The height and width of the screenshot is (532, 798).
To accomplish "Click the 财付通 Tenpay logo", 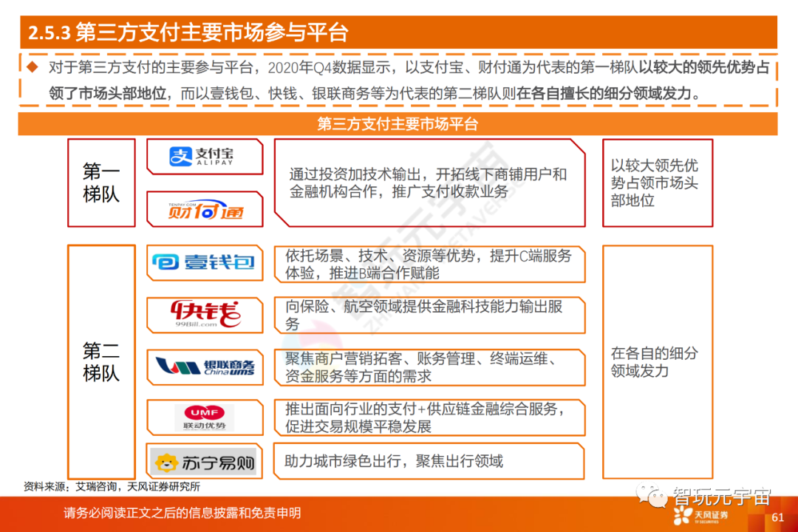I will coord(205,210).
